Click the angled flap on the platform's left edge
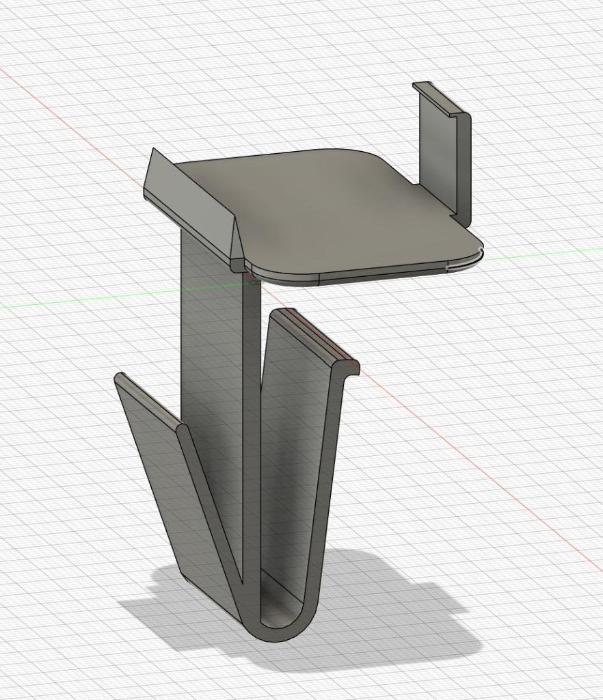 [x=193, y=210]
